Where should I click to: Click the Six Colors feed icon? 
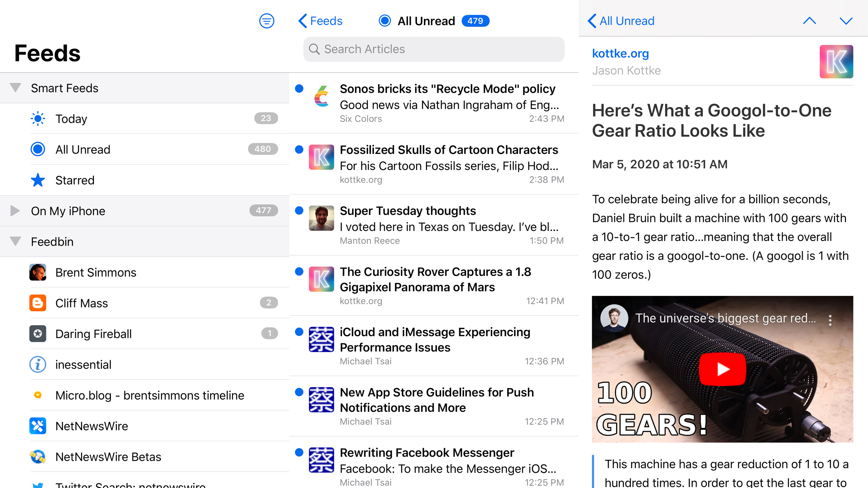point(321,96)
